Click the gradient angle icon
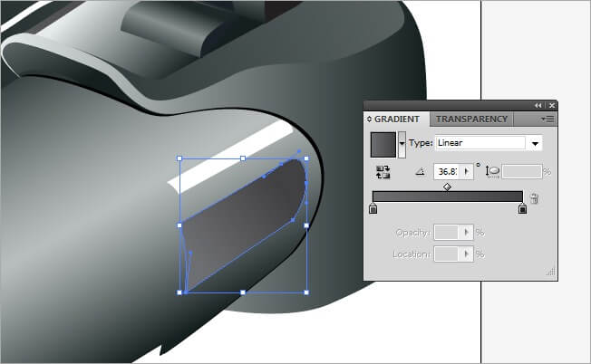 (420, 172)
